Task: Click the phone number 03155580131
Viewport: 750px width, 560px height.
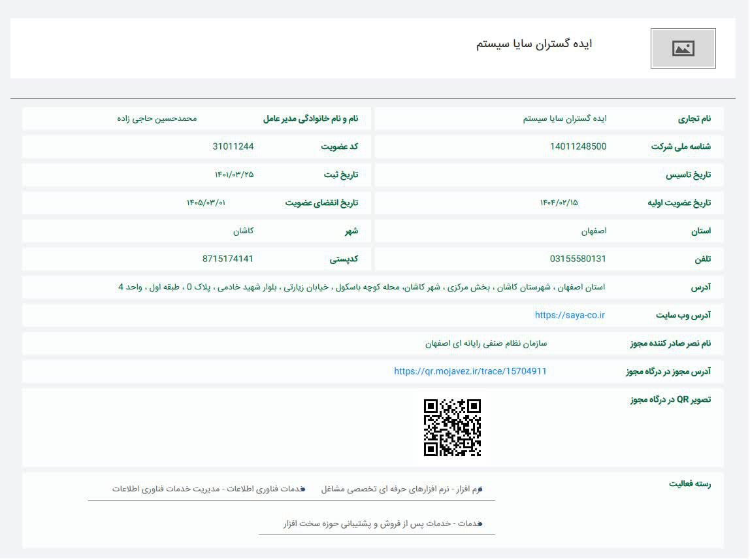Action: tap(578, 259)
